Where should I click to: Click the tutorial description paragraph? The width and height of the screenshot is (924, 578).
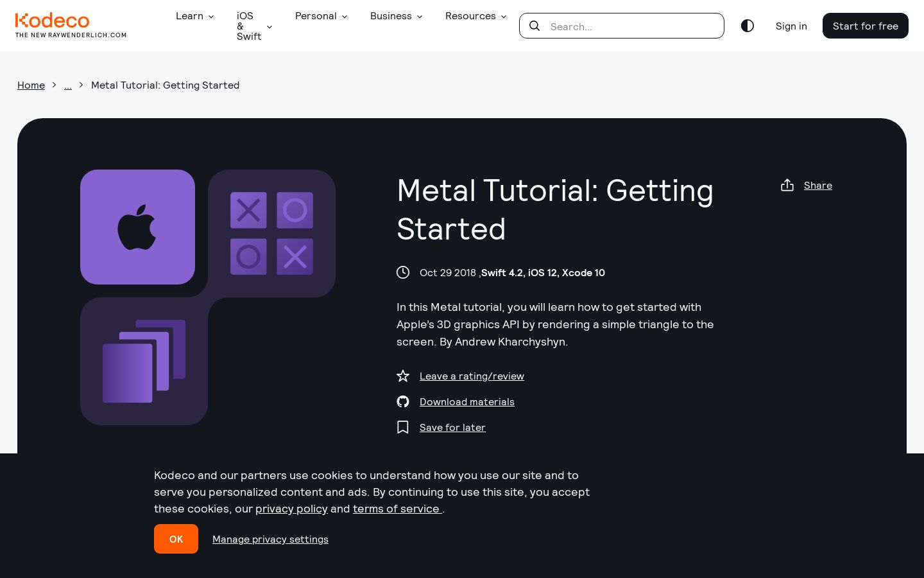pos(555,324)
